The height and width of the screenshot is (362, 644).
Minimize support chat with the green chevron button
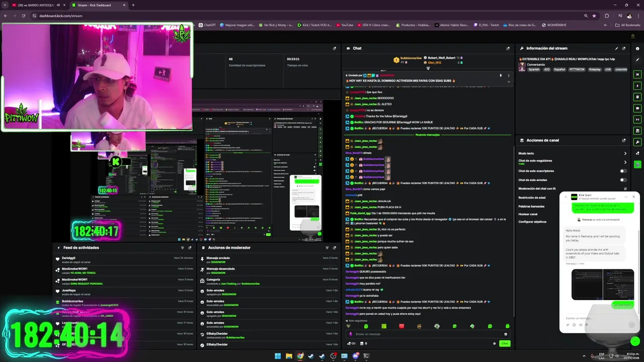[635, 341]
